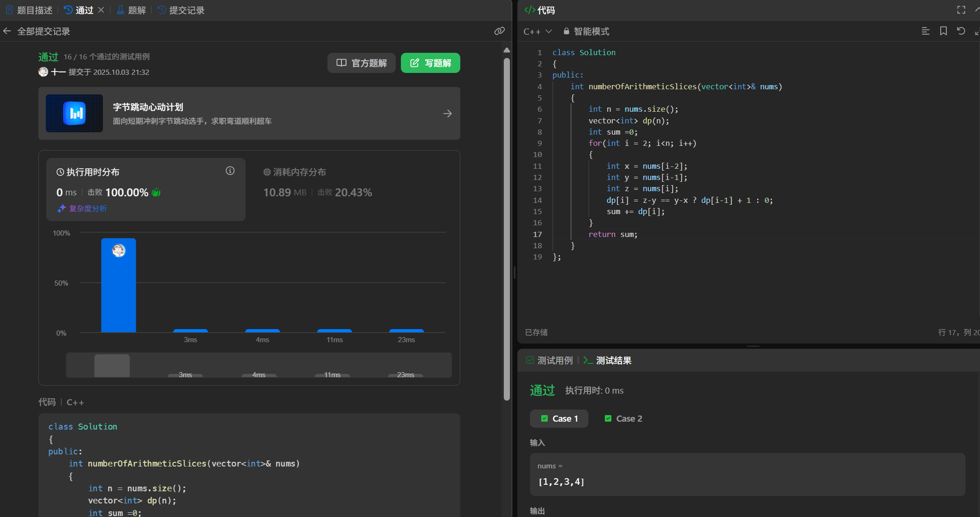Toggle 智能模式 lock mode
Viewport: 980px width, 517px height.
[x=586, y=31]
